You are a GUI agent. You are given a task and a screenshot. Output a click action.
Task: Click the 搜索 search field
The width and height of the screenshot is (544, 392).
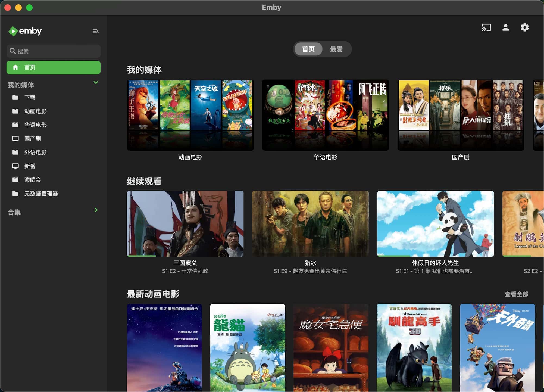54,51
